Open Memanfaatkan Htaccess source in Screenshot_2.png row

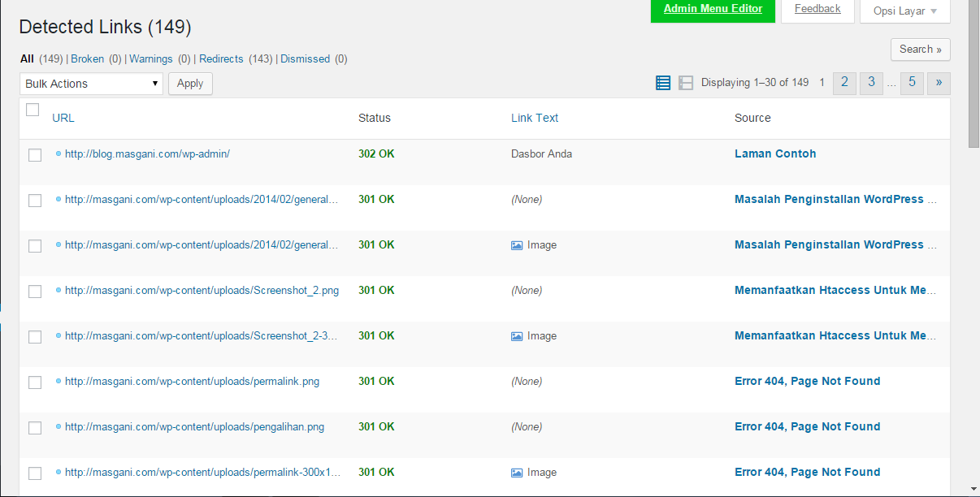[835, 290]
